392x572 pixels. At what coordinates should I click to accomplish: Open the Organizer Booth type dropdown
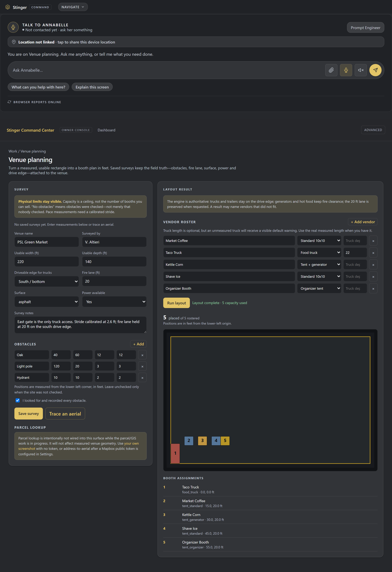pos(319,288)
